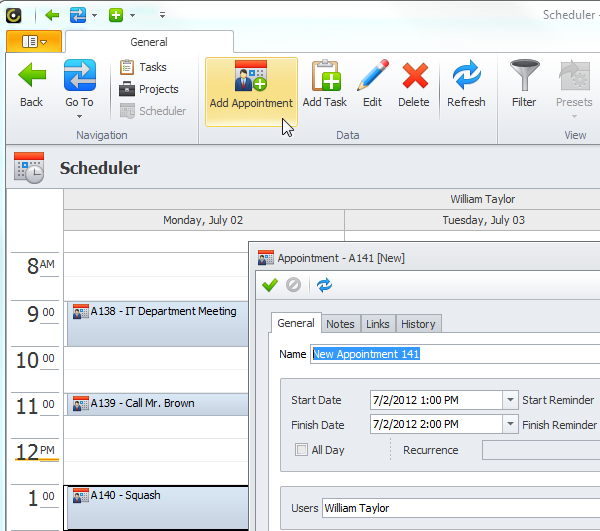Click the green Back arrow
This screenshot has height=531, width=600.
pos(32,78)
